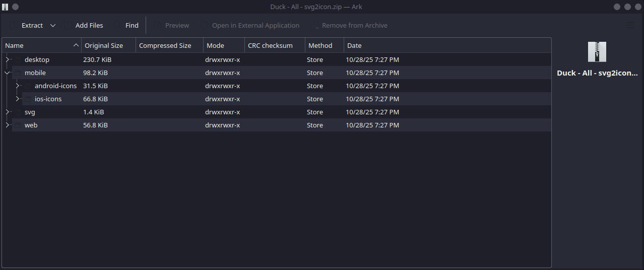Sort by Compressed Size column header

coord(169,45)
